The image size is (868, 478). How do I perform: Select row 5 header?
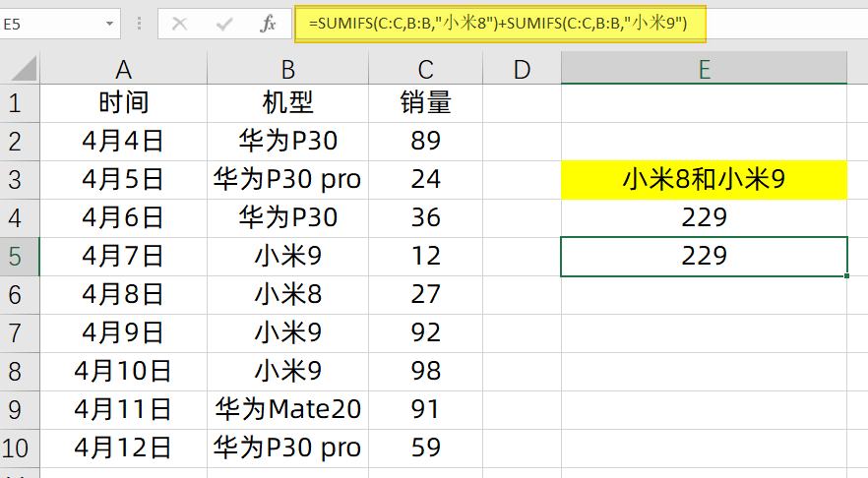click(x=20, y=257)
